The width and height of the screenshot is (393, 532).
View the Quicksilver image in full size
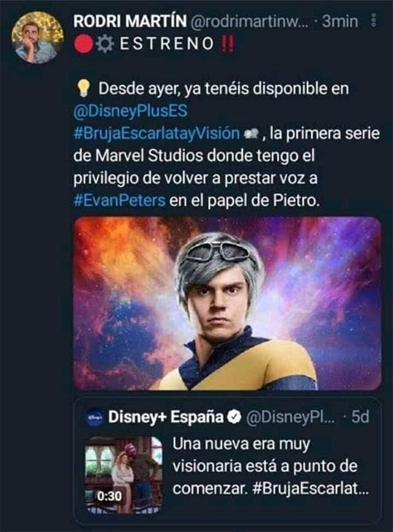click(227, 307)
